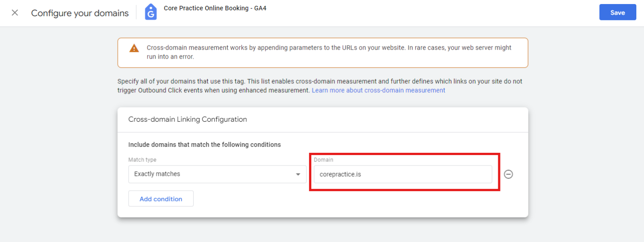
Task: Click Cross-domain Linking Configuration card header
Action: pyautogui.click(x=188, y=119)
